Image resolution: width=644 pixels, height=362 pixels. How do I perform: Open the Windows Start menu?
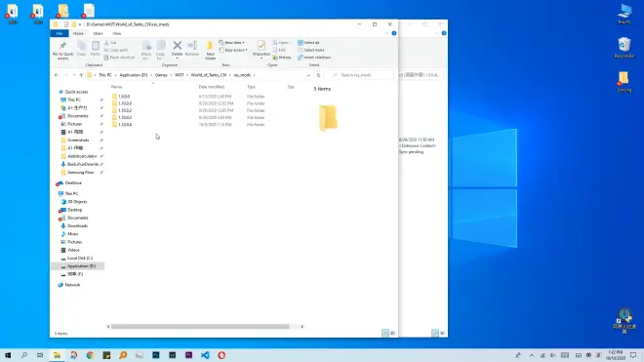click(x=8, y=355)
